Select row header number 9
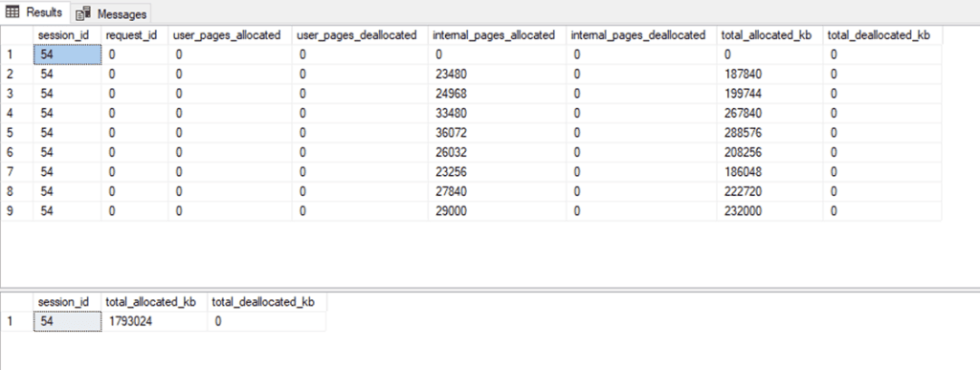Viewport: 980px width, 370px height. [17, 211]
